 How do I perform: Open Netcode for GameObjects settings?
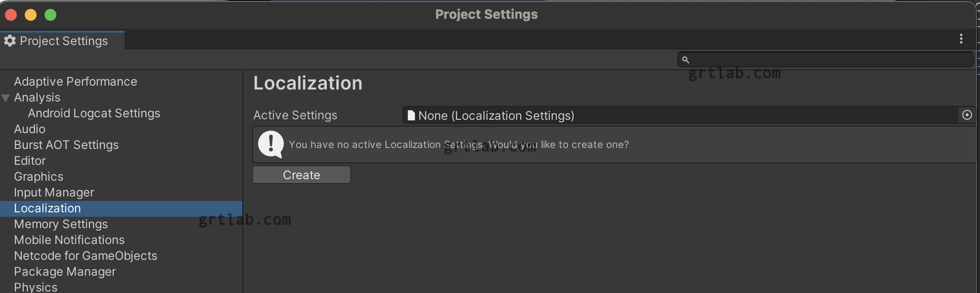(x=86, y=255)
